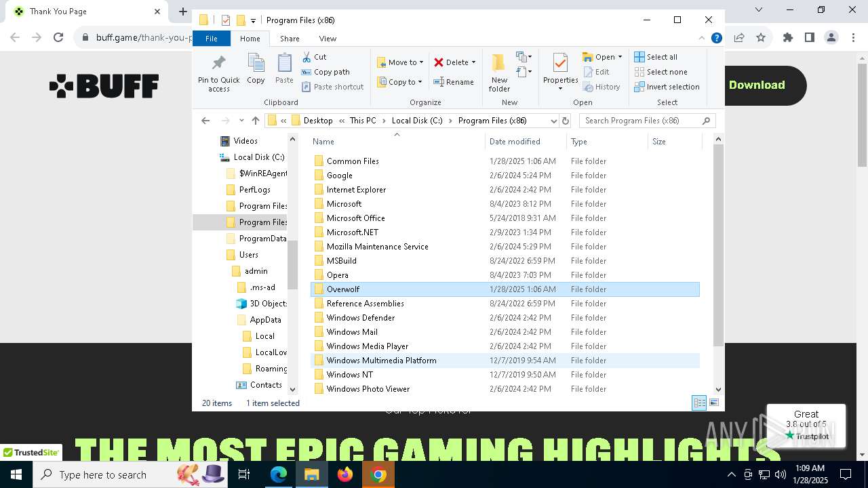Select the Thank You Page tab
The image size is (868, 488).
(x=87, y=12)
